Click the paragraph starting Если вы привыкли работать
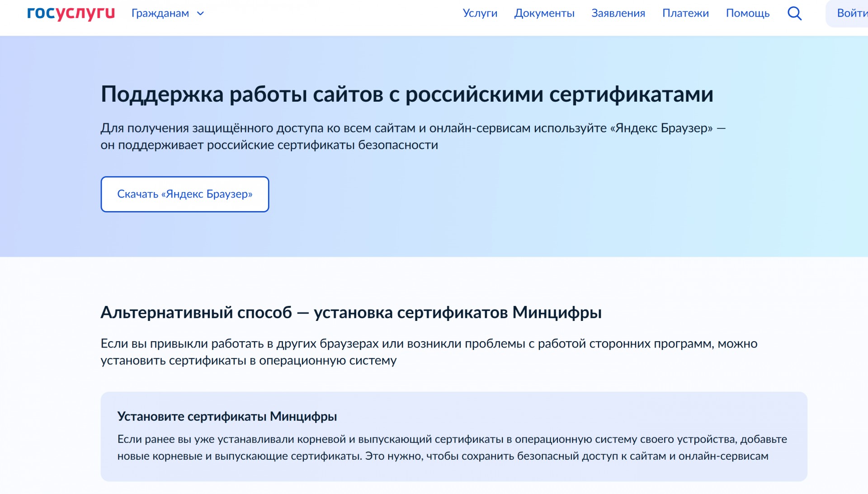Viewport: 868px width, 494px height. pyautogui.click(x=429, y=352)
